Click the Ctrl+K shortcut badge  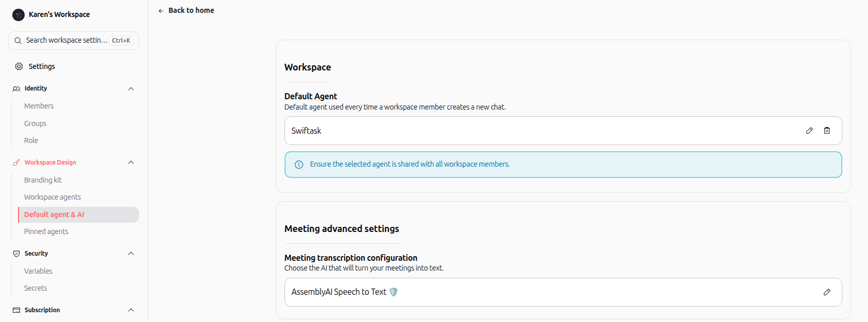121,41
